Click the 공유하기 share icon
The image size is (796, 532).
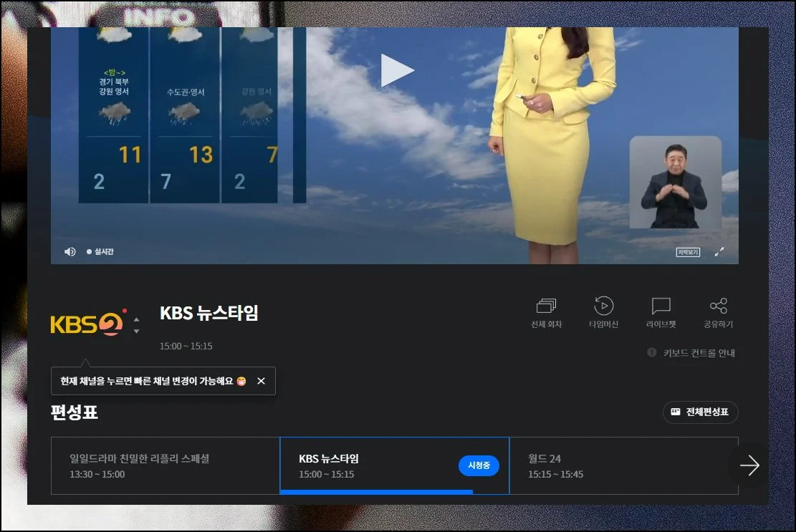point(718,313)
